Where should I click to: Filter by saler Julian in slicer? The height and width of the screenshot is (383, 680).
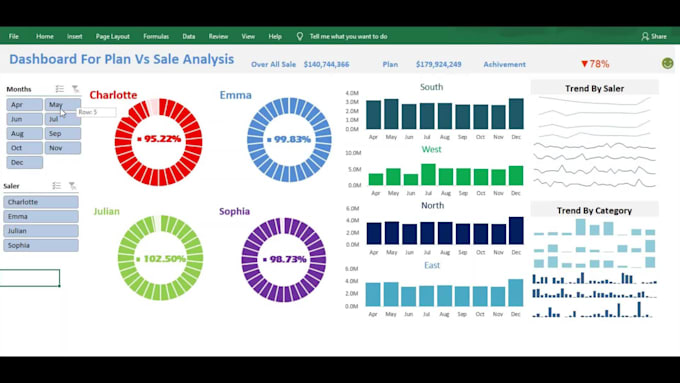(41, 231)
